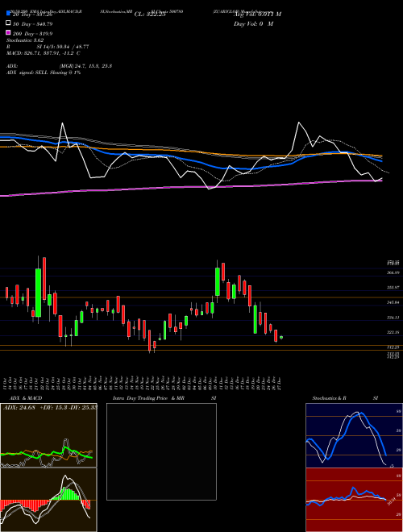
Task: Click the 'SI 14/3: 30.34 / 48.77' reading
Action: coord(63,47)
